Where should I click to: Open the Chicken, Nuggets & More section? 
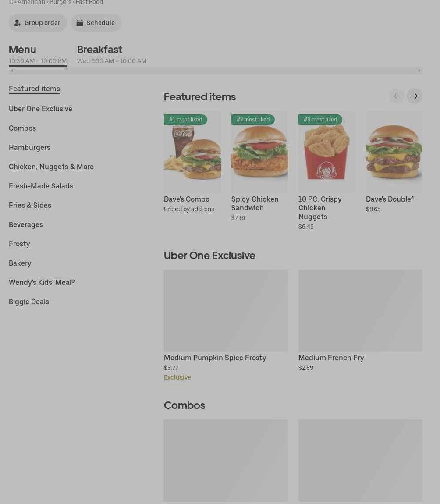pyautogui.click(x=51, y=167)
